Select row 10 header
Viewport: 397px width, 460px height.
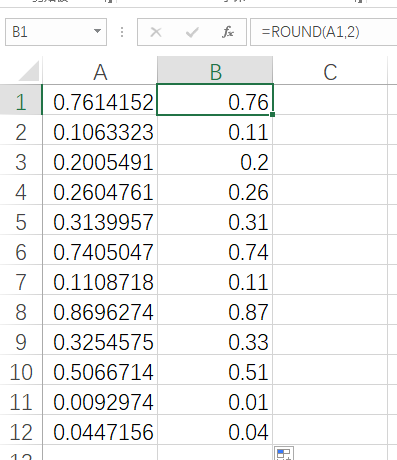click(21, 370)
